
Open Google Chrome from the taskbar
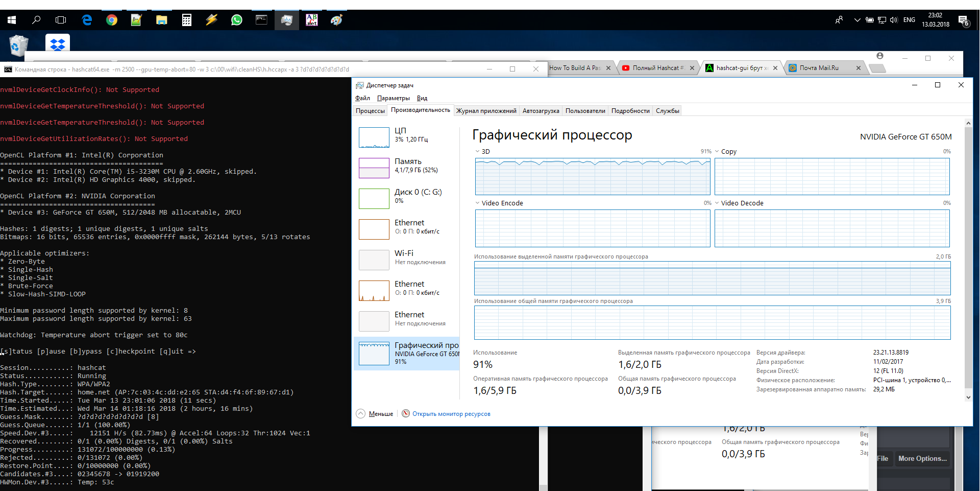(111, 20)
